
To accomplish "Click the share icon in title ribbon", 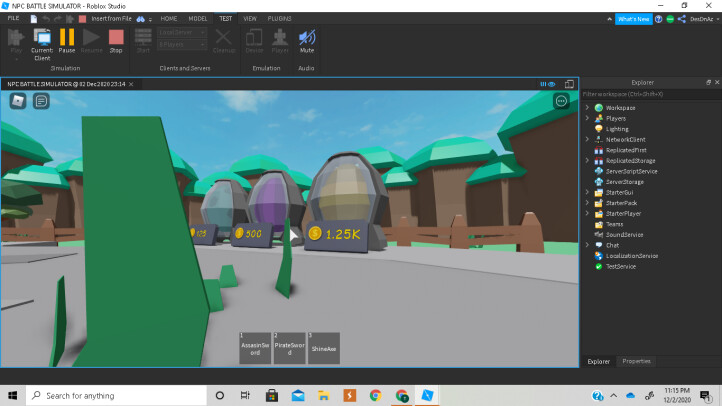I will [x=682, y=19].
